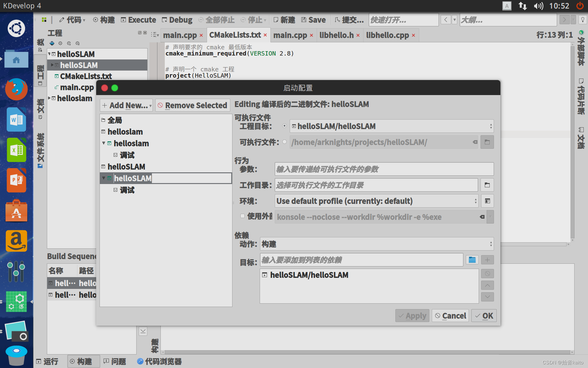Image resolution: width=588 pixels, height=368 pixels.
Task: Move dependency down with arrow icon
Action: (x=487, y=297)
